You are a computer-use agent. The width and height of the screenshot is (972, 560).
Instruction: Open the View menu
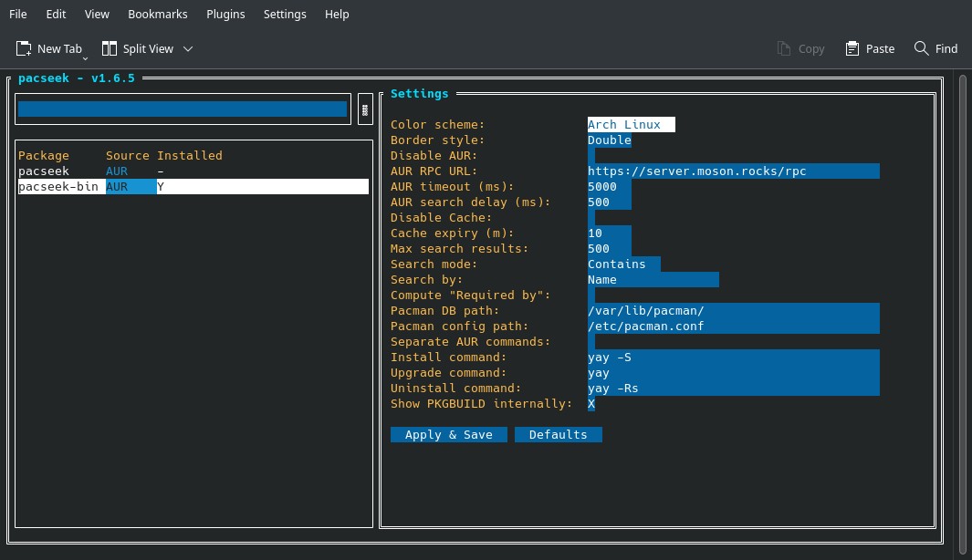pos(97,14)
